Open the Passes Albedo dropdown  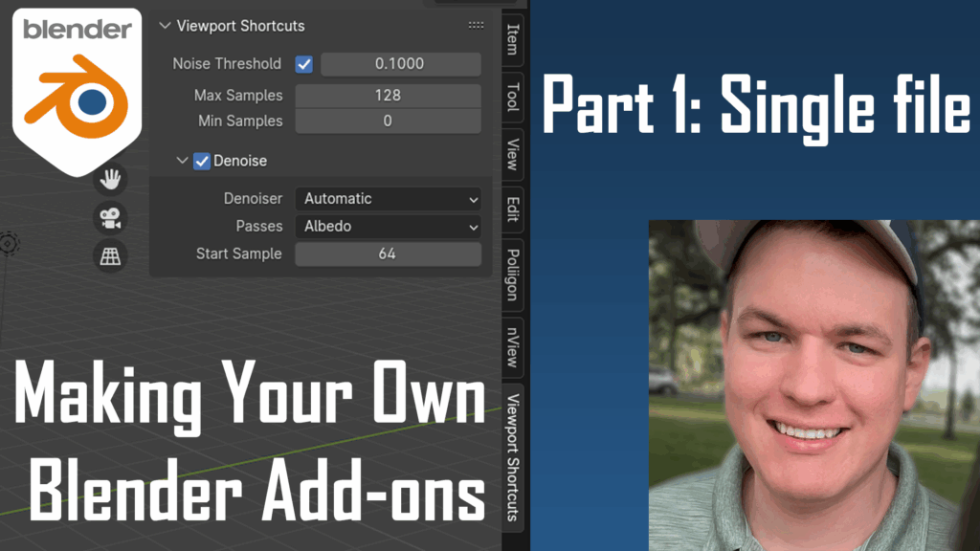click(x=389, y=226)
